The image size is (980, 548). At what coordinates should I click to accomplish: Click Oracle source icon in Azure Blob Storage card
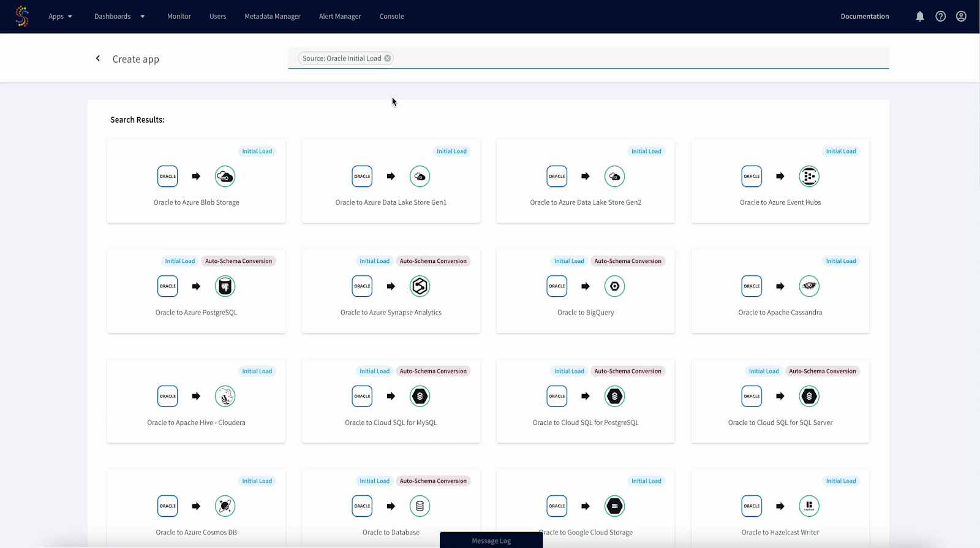[168, 177]
